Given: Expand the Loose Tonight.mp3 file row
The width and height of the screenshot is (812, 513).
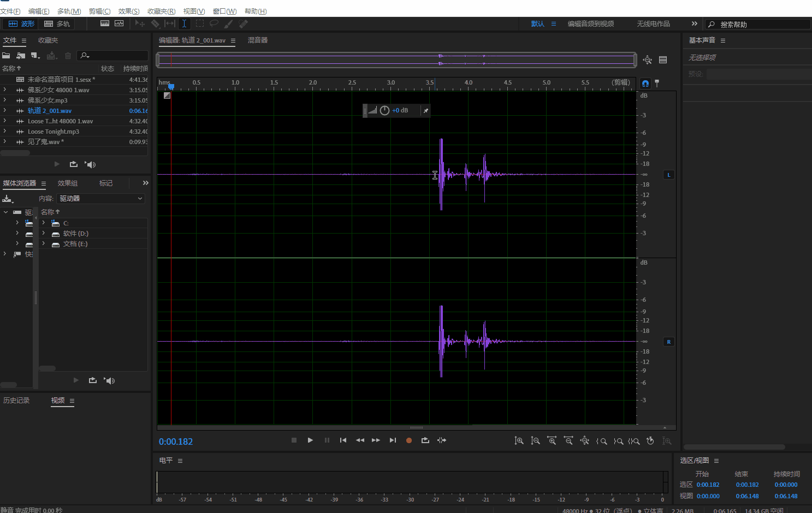Looking at the screenshot, I should click(x=5, y=132).
